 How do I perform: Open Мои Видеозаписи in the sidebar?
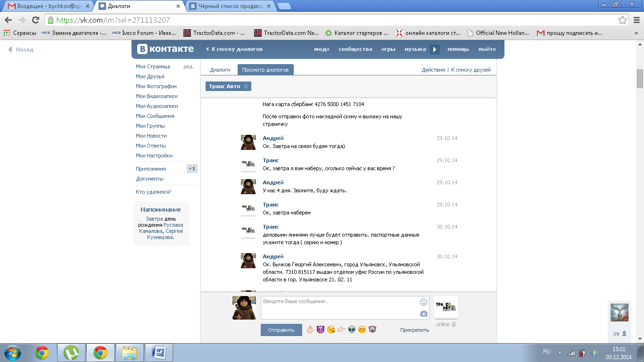[x=157, y=96]
